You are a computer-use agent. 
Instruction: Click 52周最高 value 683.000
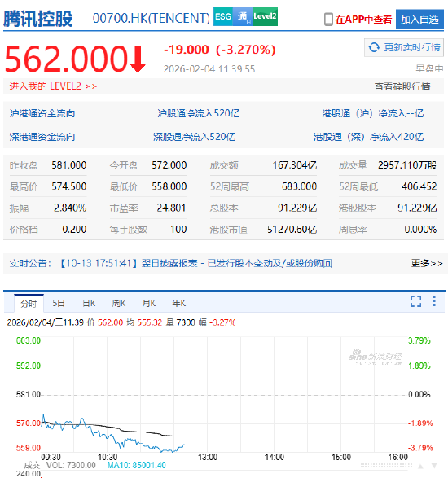(299, 186)
